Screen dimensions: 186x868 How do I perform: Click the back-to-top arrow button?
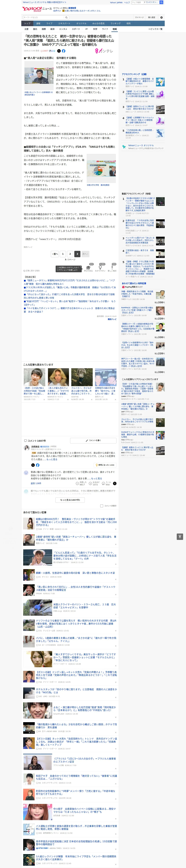click(180, 536)
